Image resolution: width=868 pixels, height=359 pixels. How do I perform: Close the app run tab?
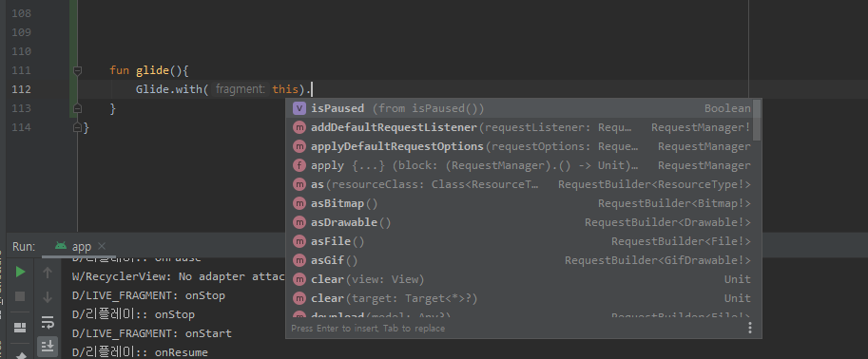point(102,246)
